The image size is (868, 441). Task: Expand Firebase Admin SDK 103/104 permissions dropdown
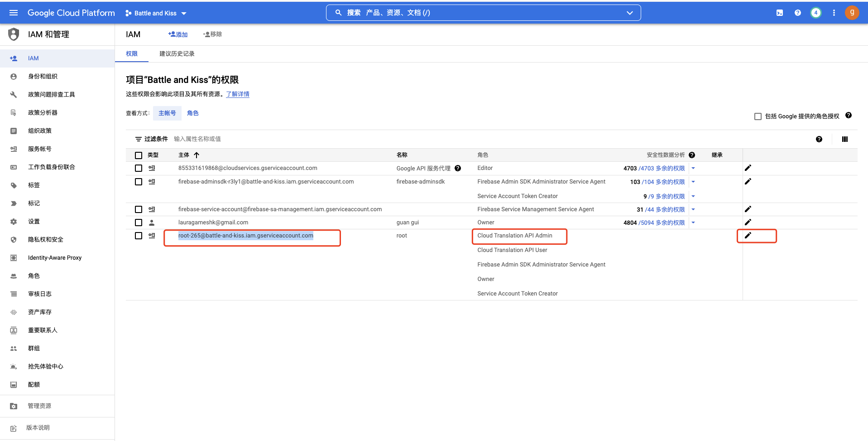click(693, 182)
